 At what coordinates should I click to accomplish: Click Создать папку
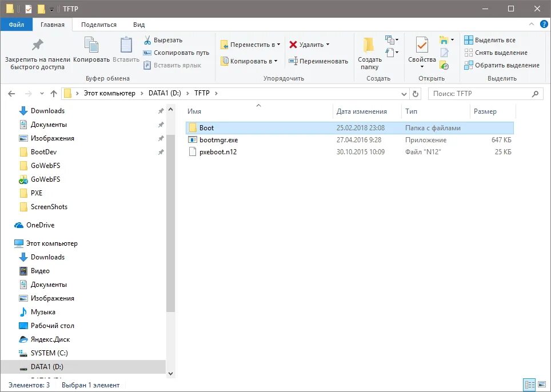[369, 53]
